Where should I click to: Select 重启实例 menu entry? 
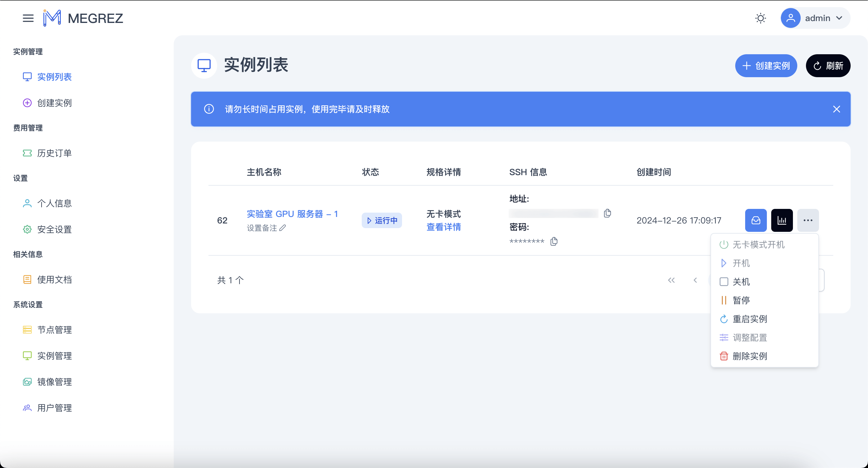click(x=749, y=319)
